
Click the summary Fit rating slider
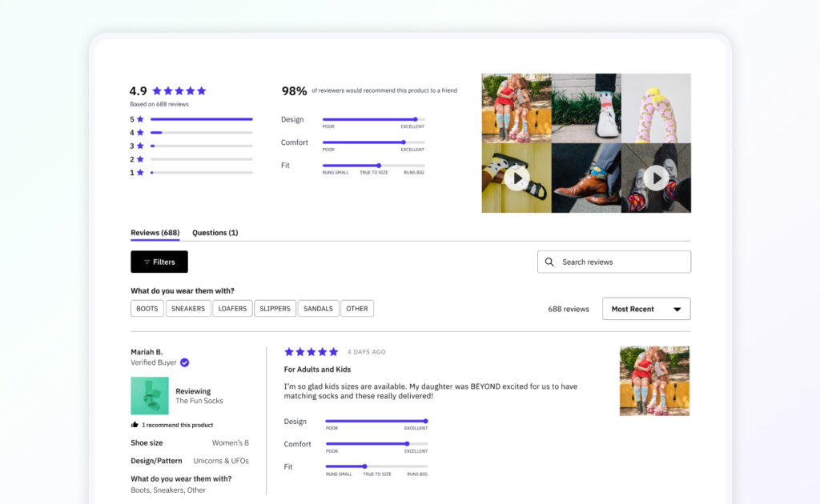coord(373,166)
